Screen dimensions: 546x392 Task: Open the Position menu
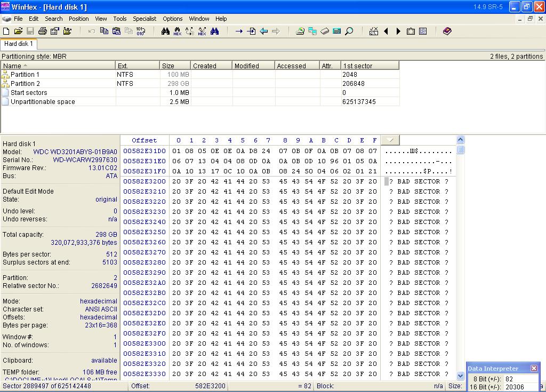click(x=79, y=19)
